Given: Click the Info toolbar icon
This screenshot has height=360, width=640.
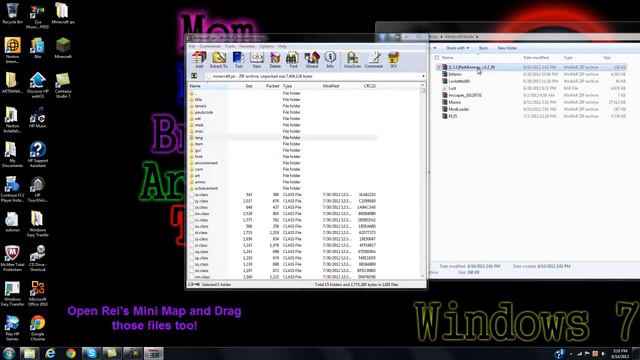Looking at the screenshot, I should pyautogui.click(x=330, y=60).
